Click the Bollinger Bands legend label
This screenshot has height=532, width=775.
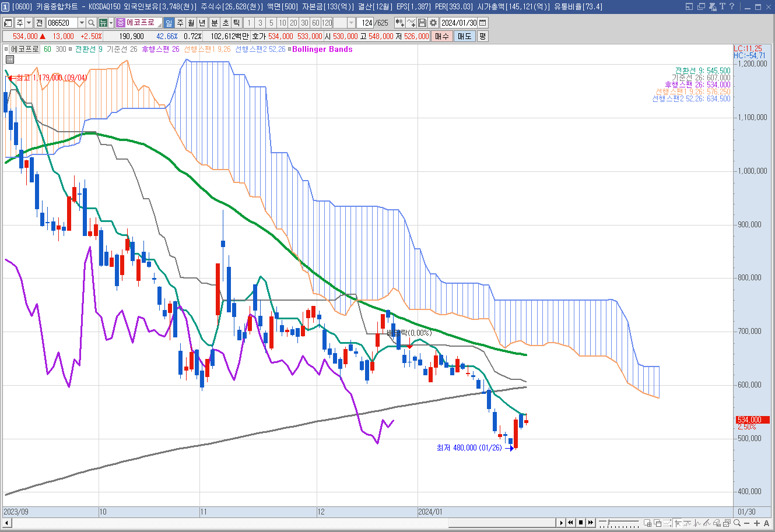point(322,50)
